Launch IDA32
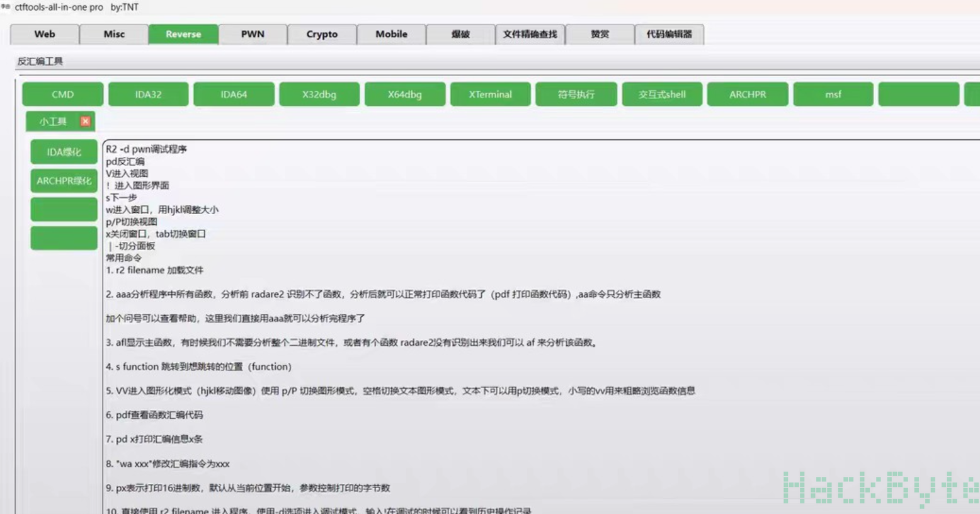980x514 pixels. [148, 94]
